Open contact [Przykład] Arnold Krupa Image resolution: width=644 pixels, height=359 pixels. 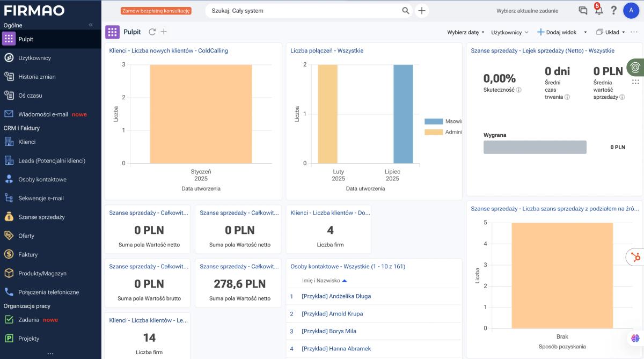pos(332,313)
